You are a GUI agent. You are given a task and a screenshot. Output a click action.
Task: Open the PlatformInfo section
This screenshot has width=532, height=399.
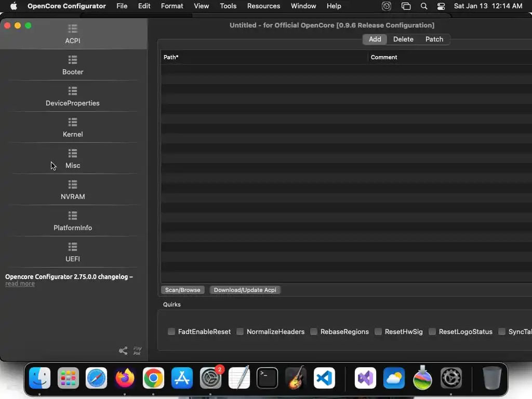pos(73,221)
